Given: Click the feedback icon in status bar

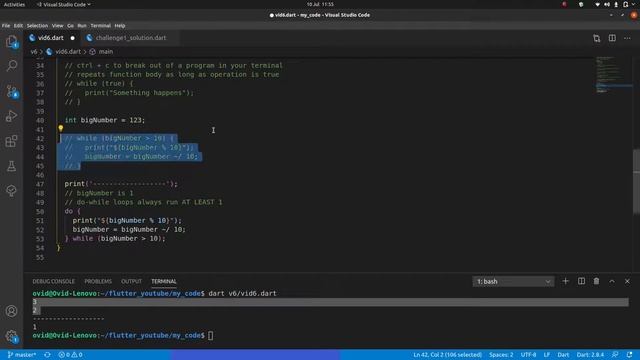Looking at the screenshot, I should pyautogui.click(x=615, y=355).
